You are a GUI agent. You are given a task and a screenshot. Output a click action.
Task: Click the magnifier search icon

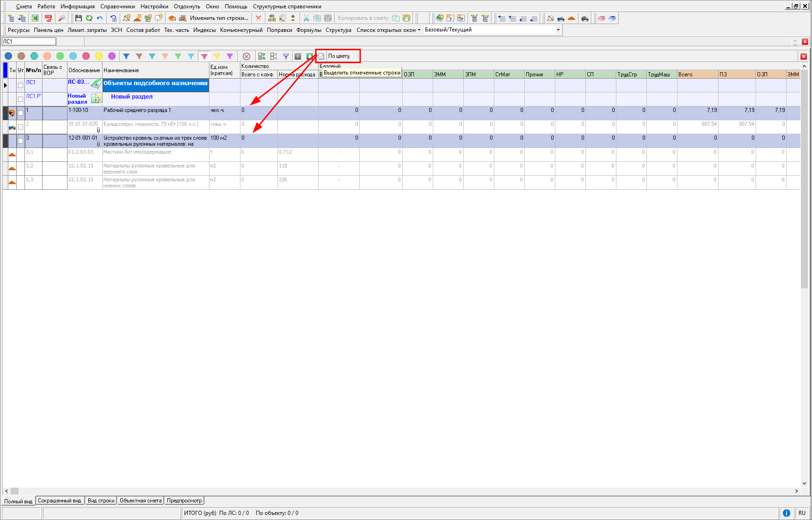(62, 18)
